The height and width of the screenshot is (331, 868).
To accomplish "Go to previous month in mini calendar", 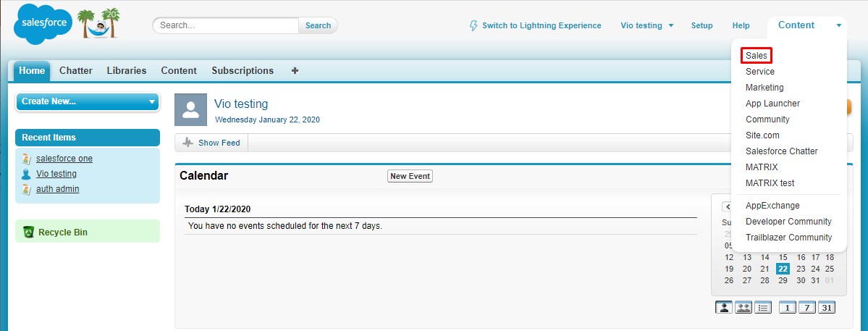I will click(x=727, y=207).
